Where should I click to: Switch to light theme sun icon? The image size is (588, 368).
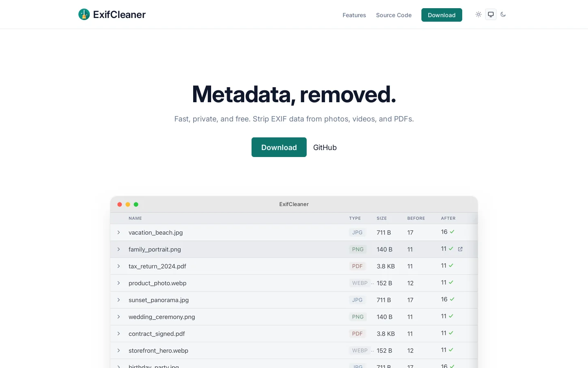479,14
